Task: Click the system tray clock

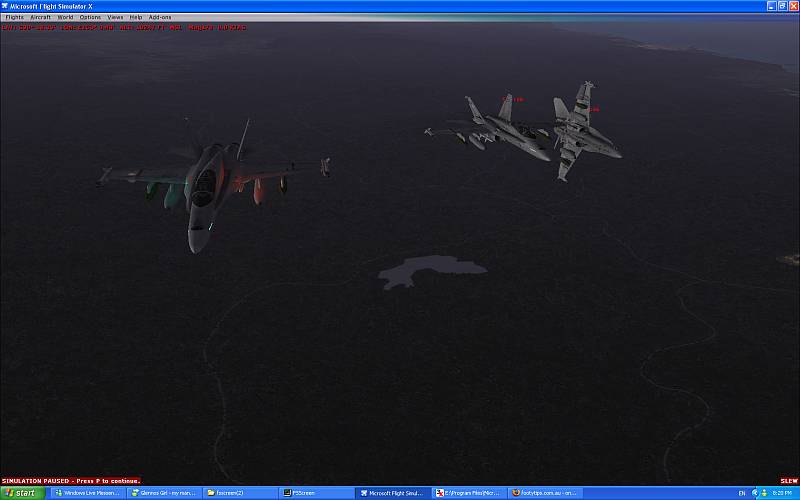Action: tap(782, 493)
